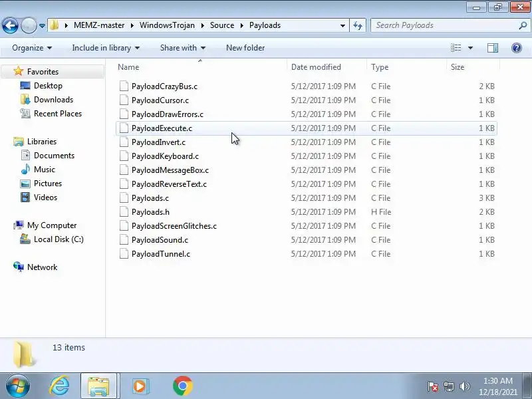Image resolution: width=532 pixels, height=399 pixels.
Task: Select file PayloadCursor.c
Action: tap(307, 100)
